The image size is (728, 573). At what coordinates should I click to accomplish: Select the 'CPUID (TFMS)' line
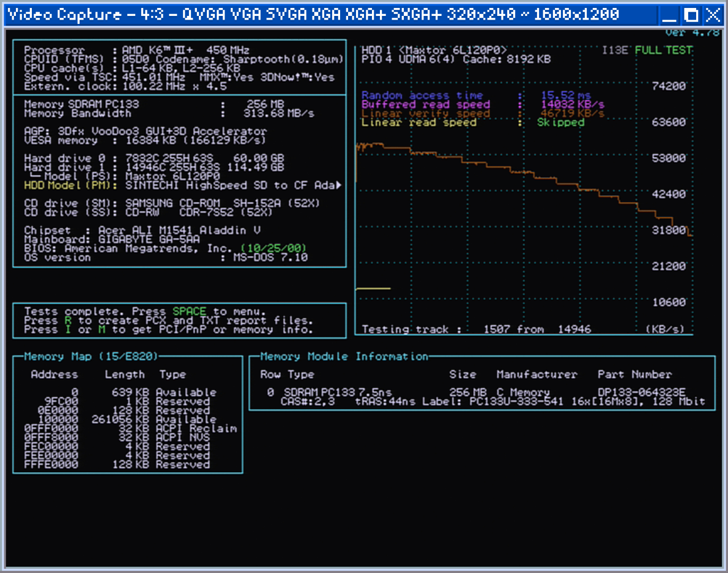click(x=184, y=59)
